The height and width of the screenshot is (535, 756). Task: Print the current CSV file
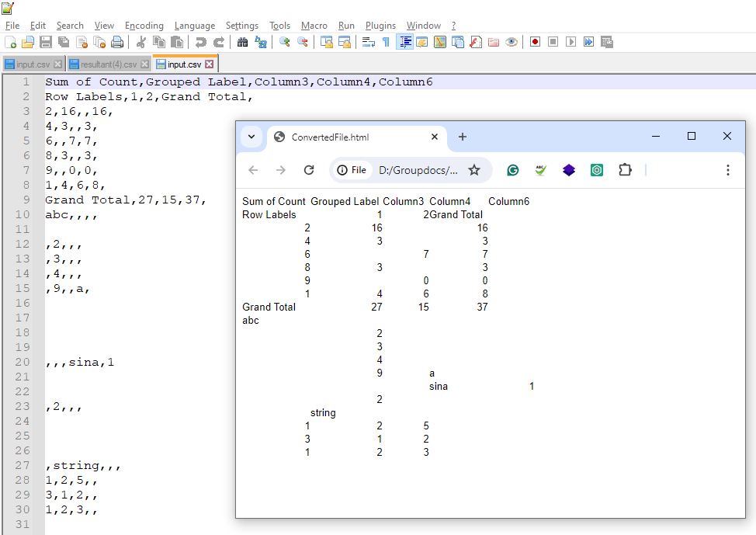(116, 41)
